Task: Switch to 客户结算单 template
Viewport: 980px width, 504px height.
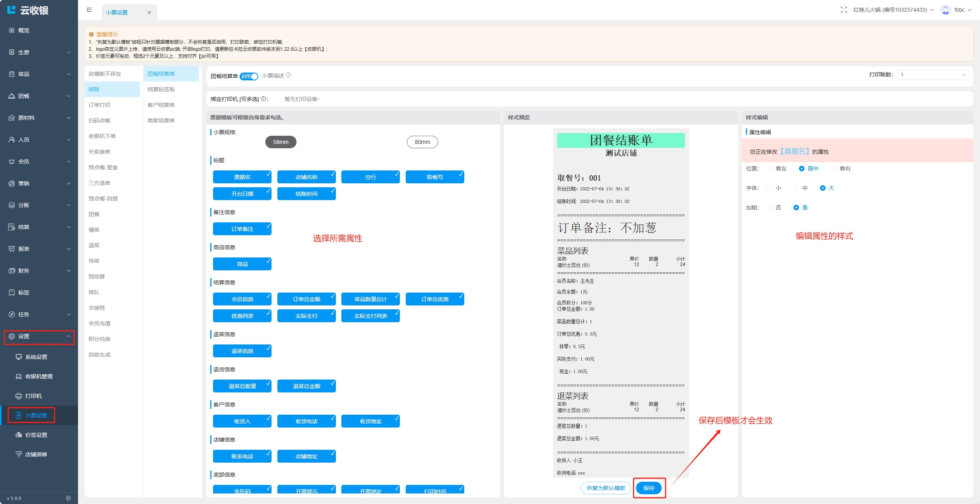Action: click(x=161, y=105)
